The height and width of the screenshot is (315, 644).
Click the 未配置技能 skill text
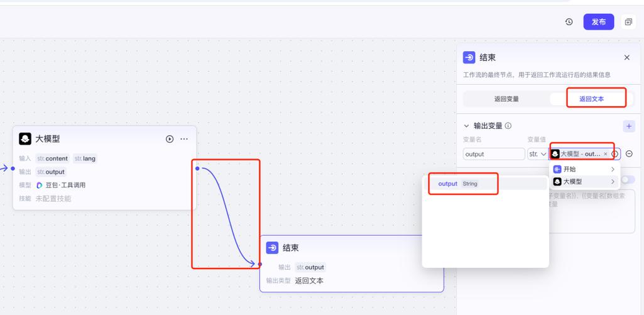click(x=53, y=199)
